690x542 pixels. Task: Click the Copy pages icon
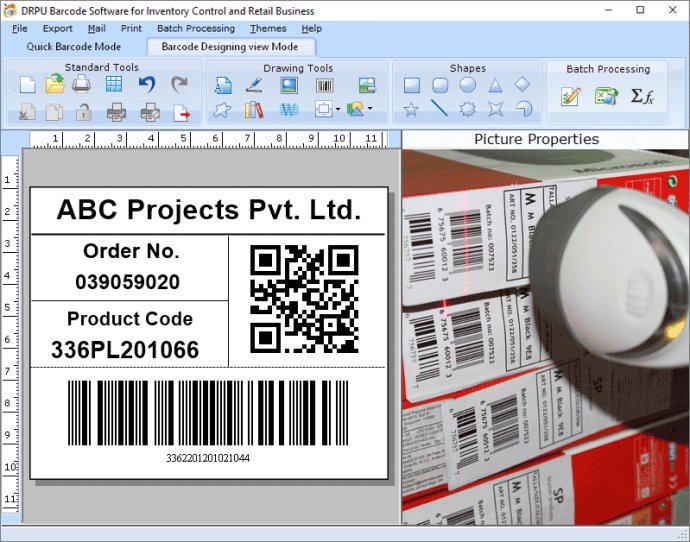(55, 112)
